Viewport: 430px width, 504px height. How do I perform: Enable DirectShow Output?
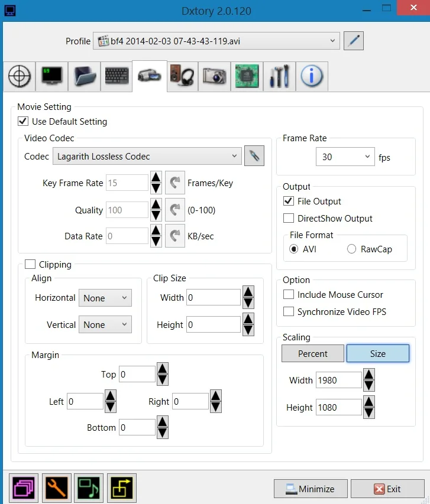(289, 218)
